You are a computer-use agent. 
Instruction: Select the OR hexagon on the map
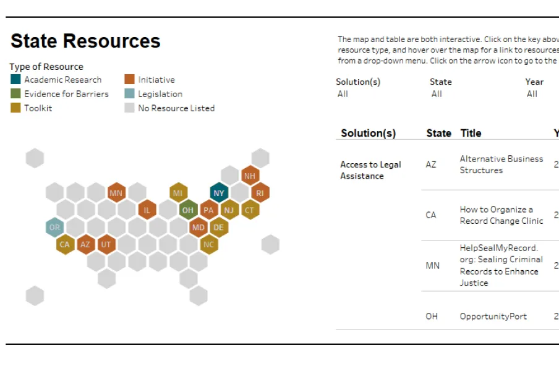click(x=54, y=228)
